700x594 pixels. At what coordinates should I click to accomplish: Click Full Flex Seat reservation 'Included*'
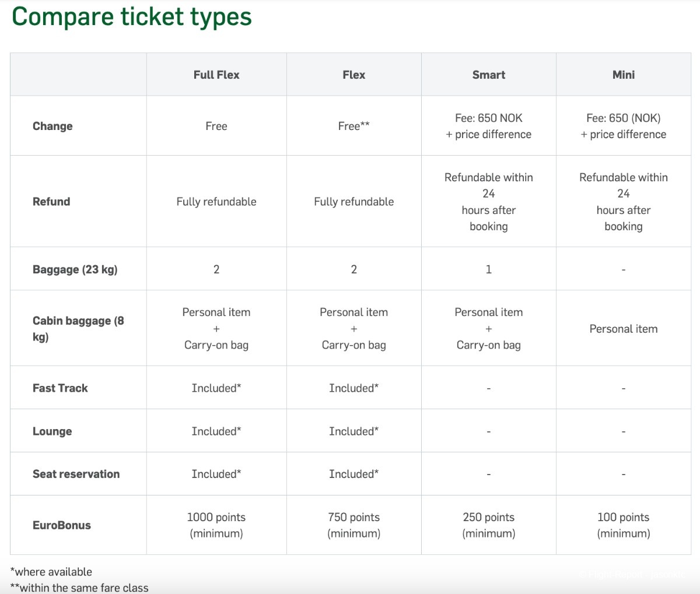[x=216, y=474]
